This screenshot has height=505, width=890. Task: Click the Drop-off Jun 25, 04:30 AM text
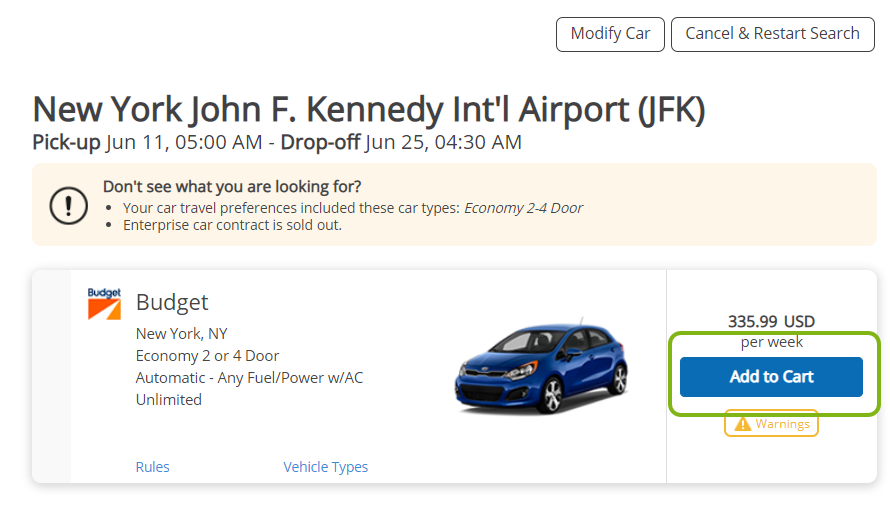pos(401,142)
